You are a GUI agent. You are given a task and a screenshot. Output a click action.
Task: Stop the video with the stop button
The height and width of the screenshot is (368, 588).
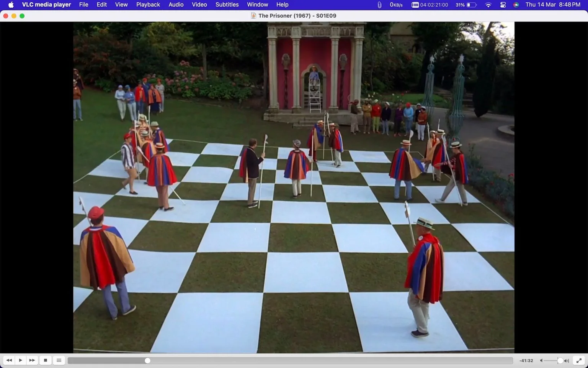click(x=46, y=360)
